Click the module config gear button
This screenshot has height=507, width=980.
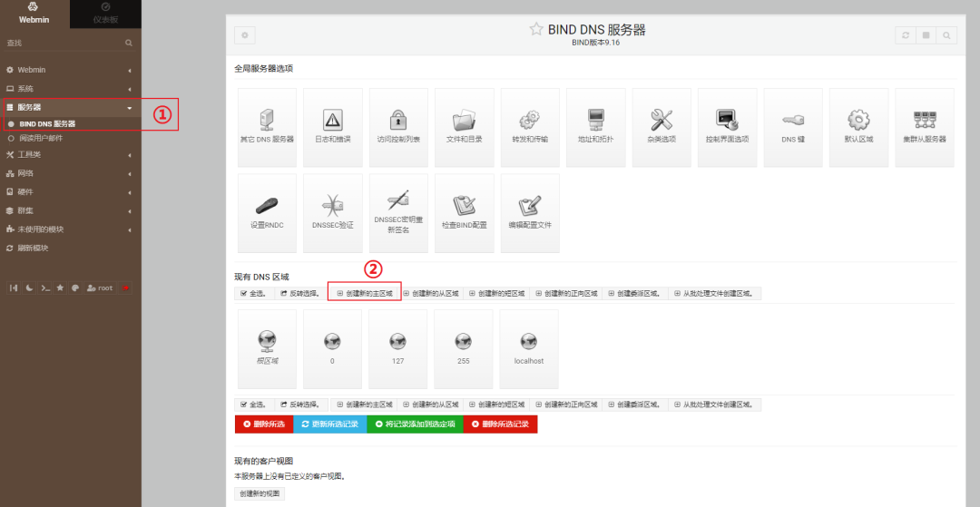244,35
